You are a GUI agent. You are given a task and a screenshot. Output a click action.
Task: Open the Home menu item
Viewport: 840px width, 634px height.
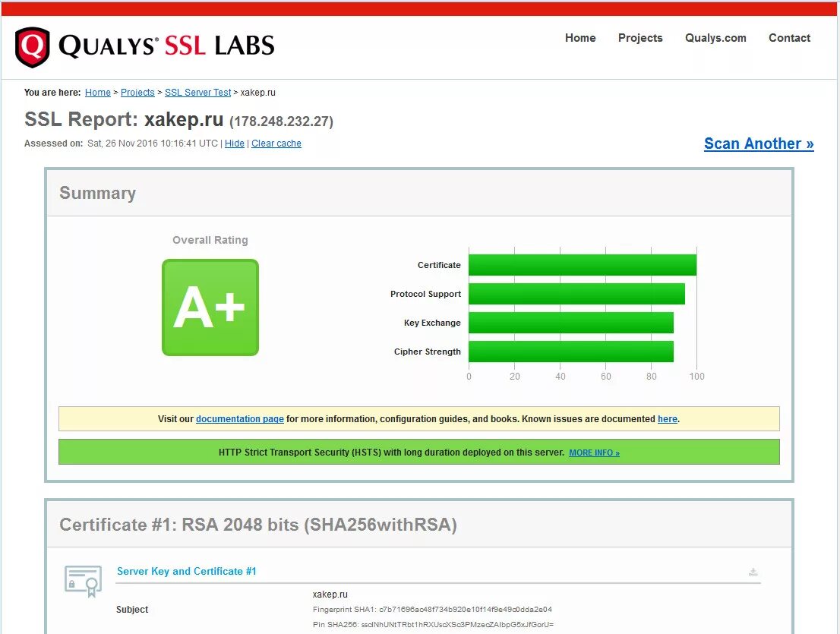580,38
